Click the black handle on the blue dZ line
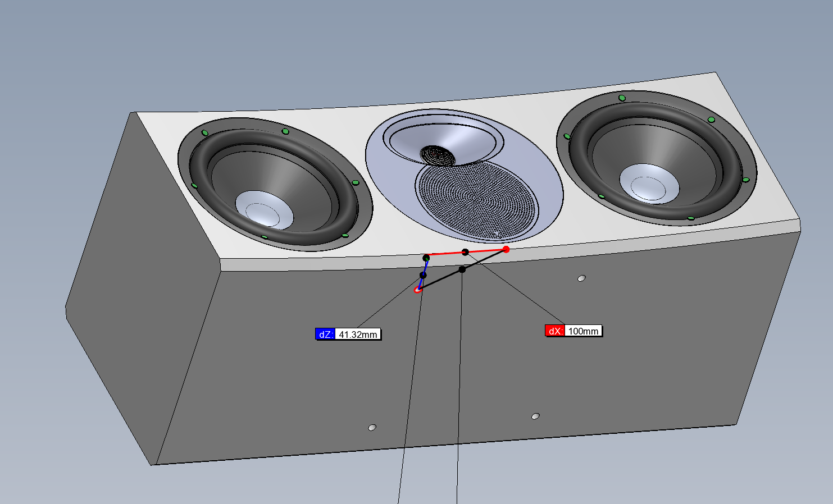This screenshot has width=833, height=504. (423, 275)
